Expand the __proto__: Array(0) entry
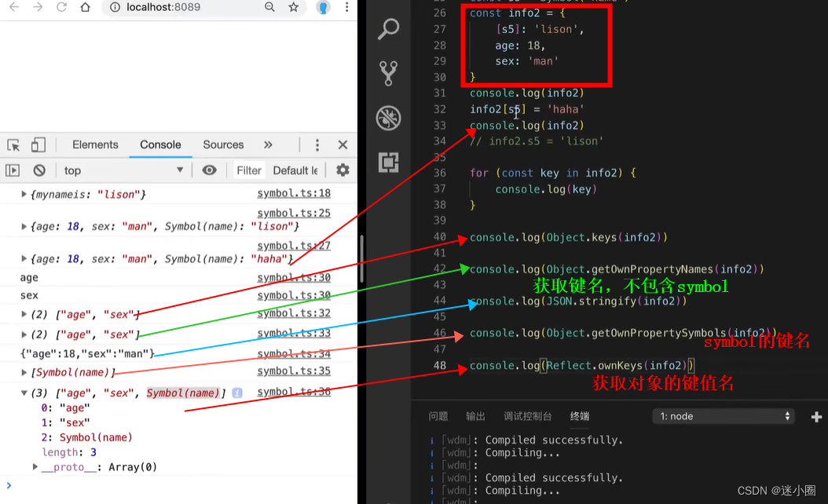This screenshot has width=828, height=504. 35,467
